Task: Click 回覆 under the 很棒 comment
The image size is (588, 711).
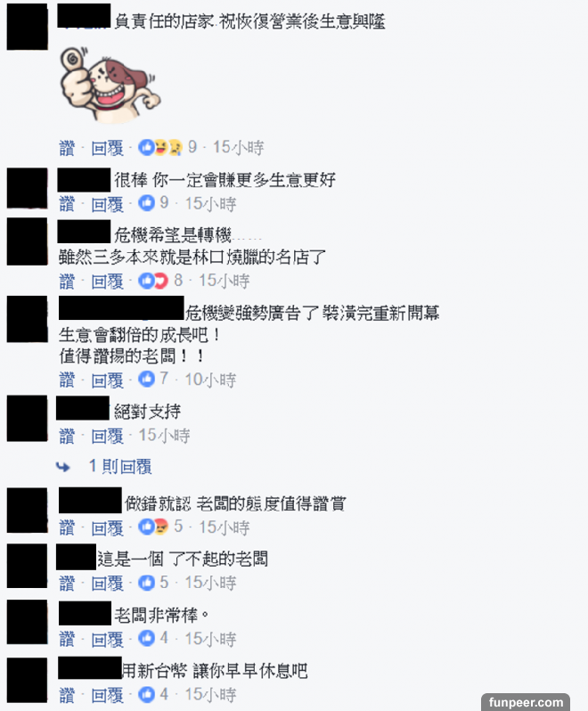Action: [108, 204]
